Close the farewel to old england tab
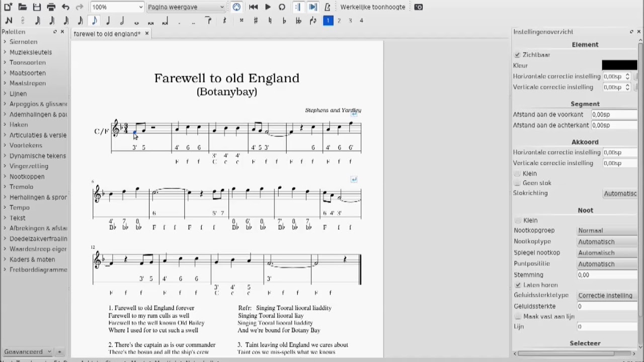 [147, 34]
